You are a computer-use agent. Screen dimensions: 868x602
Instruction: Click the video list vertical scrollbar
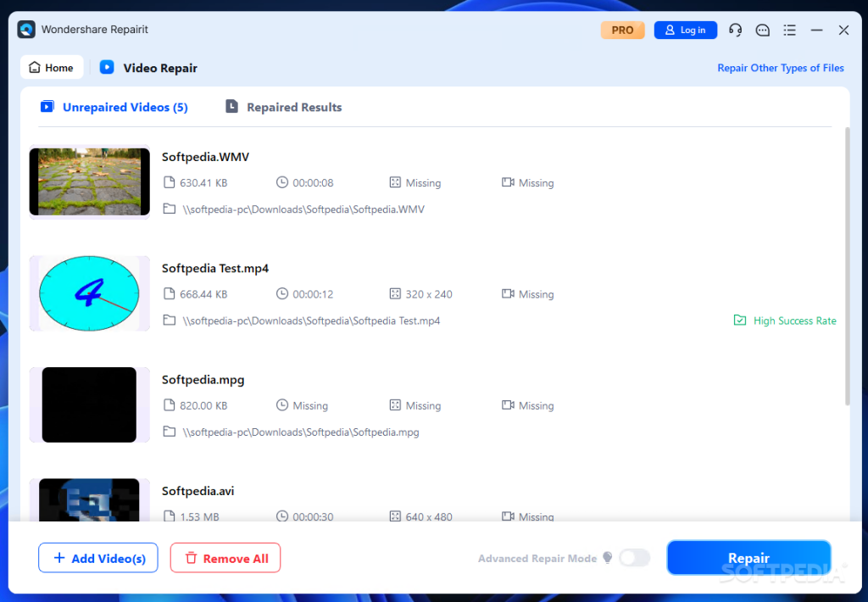847,266
